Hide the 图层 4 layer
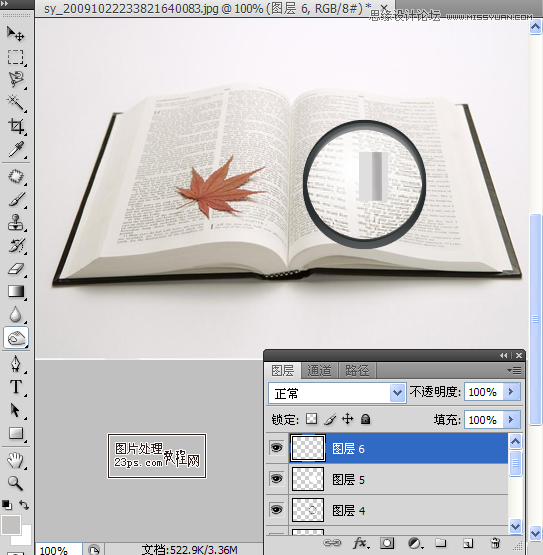Viewport: 543px width, 555px height. [276, 510]
